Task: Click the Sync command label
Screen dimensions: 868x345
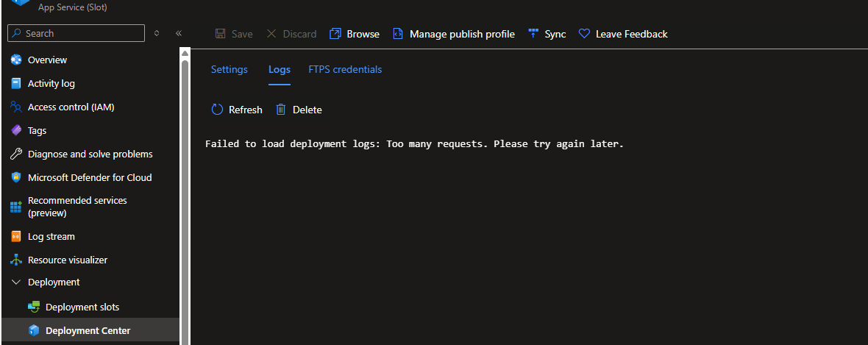Action: pyautogui.click(x=555, y=34)
